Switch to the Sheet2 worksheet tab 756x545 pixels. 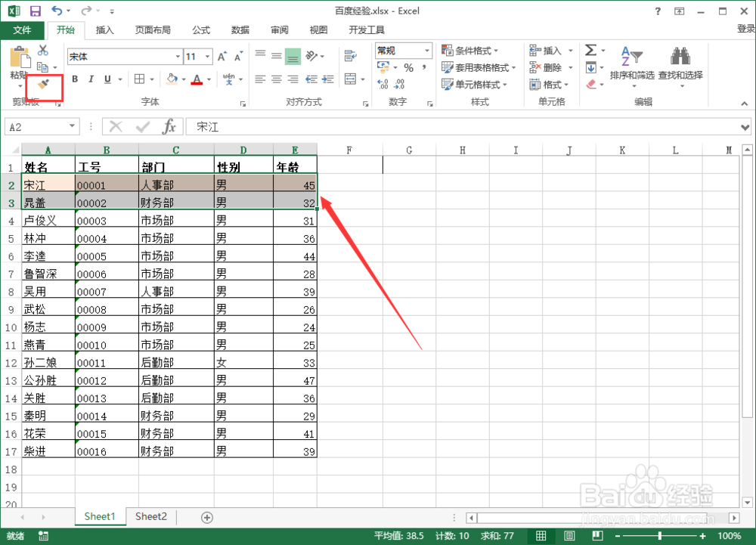click(x=151, y=516)
